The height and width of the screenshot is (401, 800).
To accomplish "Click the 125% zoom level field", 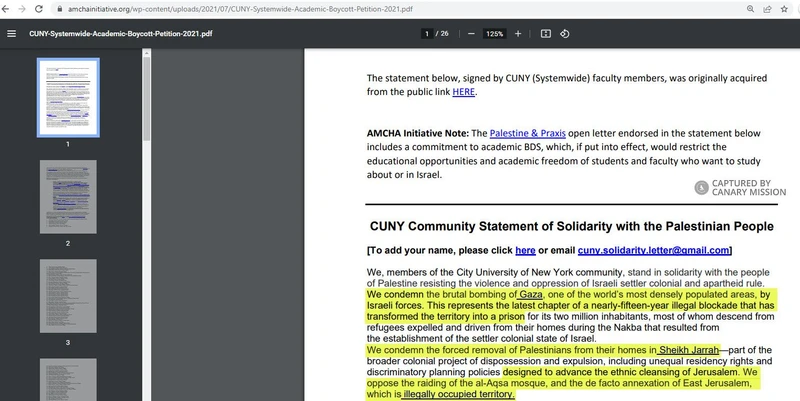I will (495, 33).
